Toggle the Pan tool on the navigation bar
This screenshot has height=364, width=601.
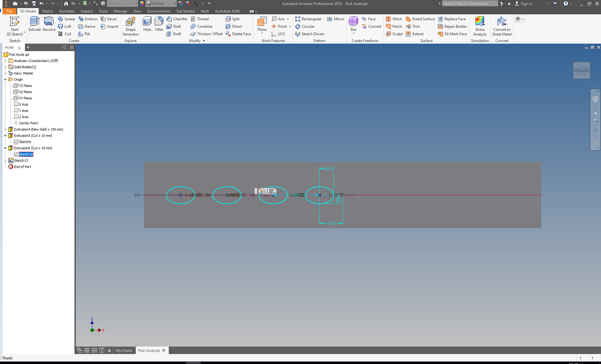click(595, 112)
